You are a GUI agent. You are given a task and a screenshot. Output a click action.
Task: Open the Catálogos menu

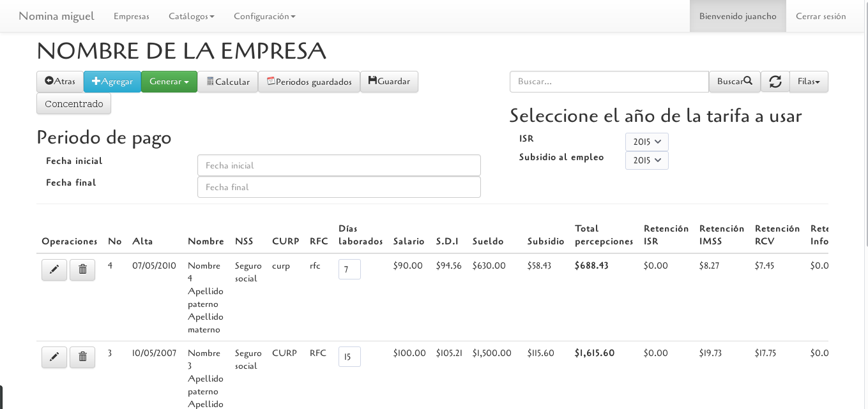(x=192, y=17)
